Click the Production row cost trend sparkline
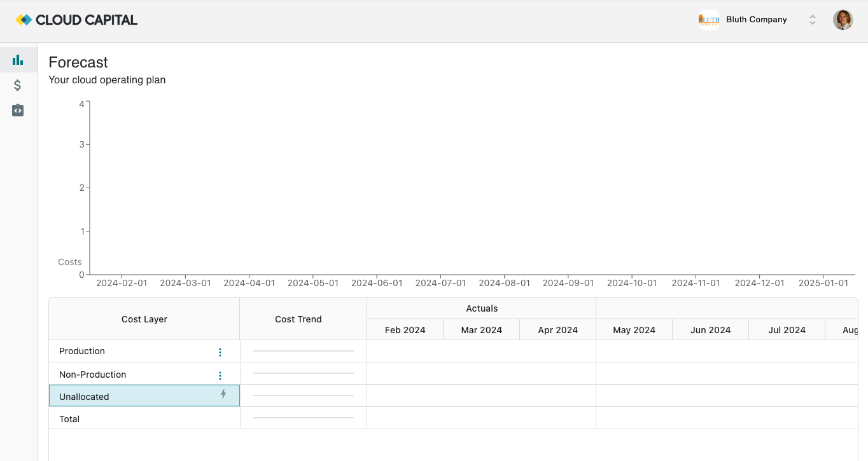The image size is (868, 461). (303, 350)
